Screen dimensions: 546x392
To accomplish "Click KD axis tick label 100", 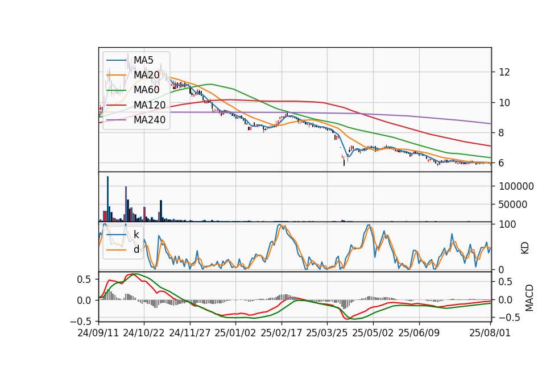I will 507,224.
